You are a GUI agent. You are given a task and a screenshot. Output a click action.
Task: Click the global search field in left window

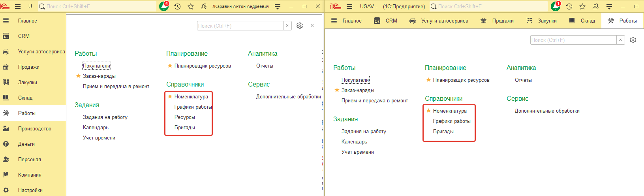tap(97, 6)
